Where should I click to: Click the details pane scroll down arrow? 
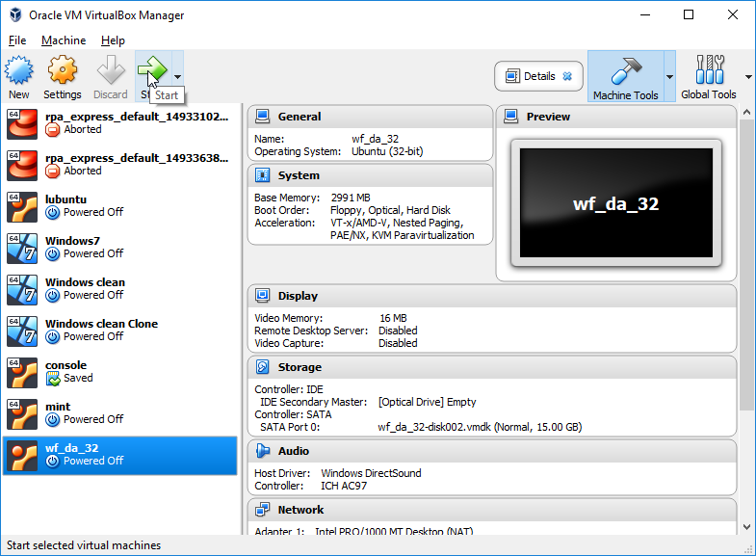746,526
